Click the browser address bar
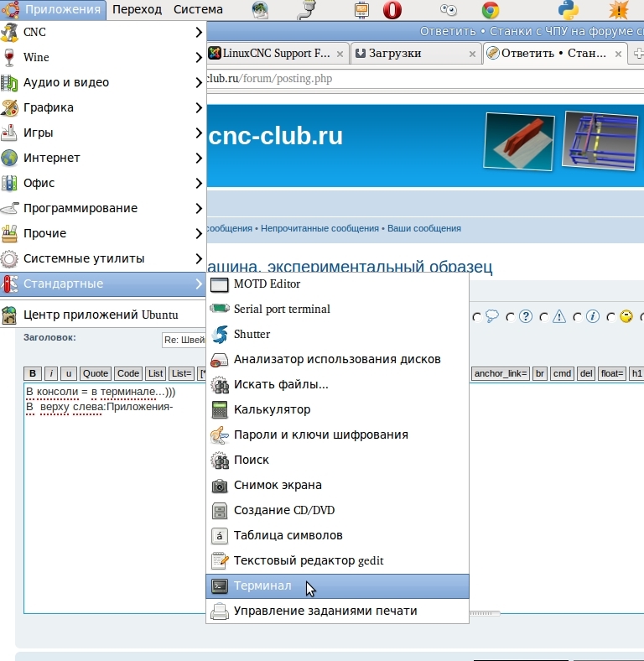Viewport: 644px width, 661px height. point(425,79)
